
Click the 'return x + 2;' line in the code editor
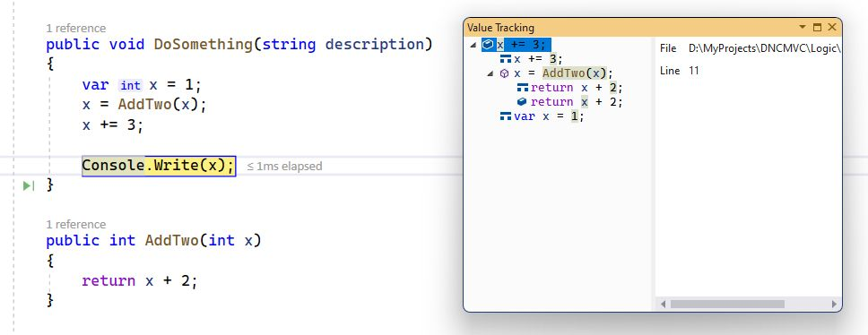140,281
